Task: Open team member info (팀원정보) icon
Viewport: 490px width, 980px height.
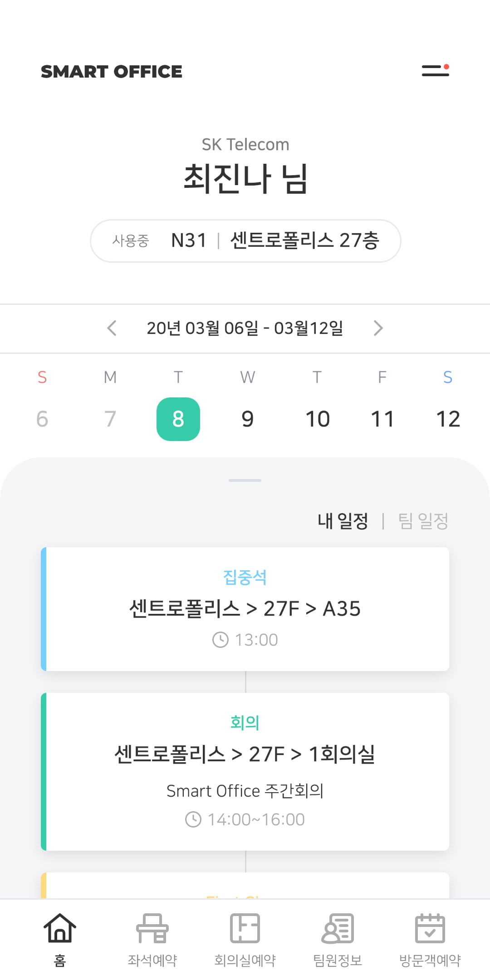Action: 338,928
